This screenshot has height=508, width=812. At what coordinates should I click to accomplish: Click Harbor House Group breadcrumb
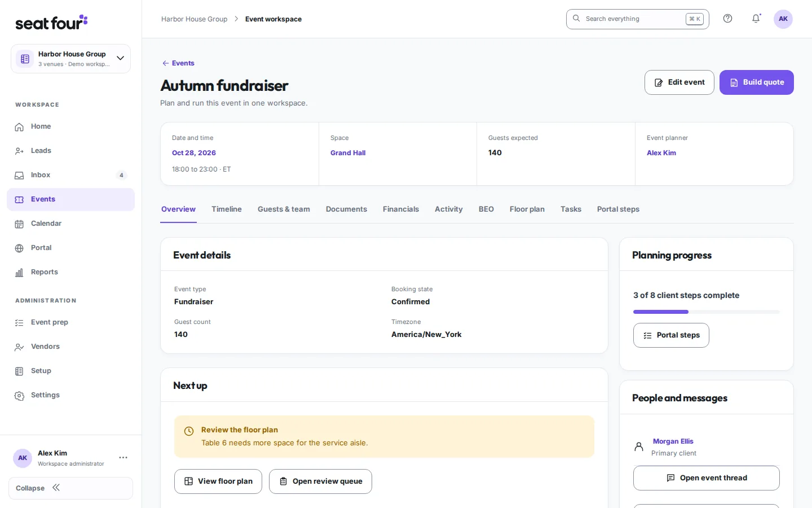[x=195, y=19]
